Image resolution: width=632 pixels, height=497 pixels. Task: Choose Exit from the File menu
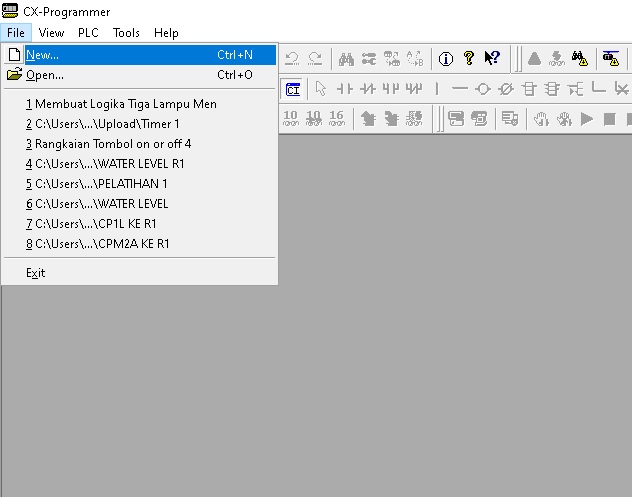[x=140, y=273]
